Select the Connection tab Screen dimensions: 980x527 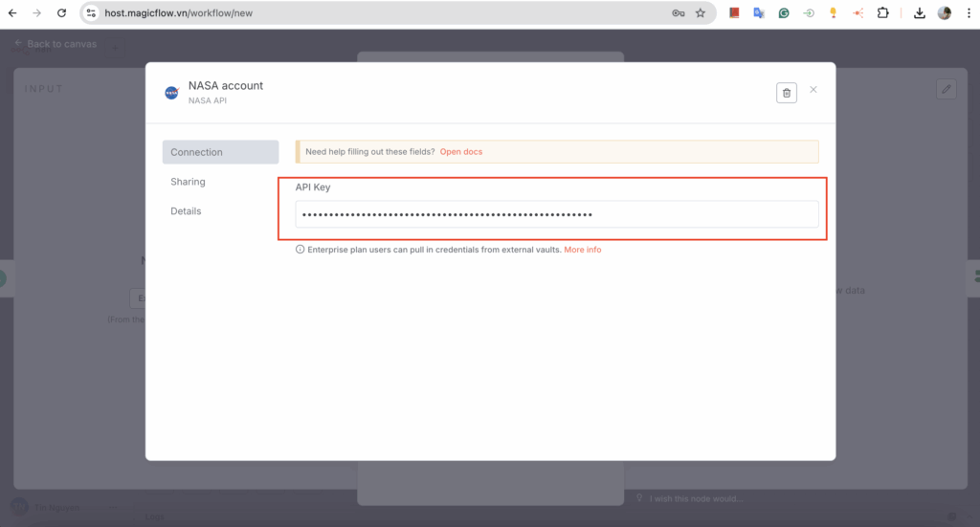pos(220,152)
